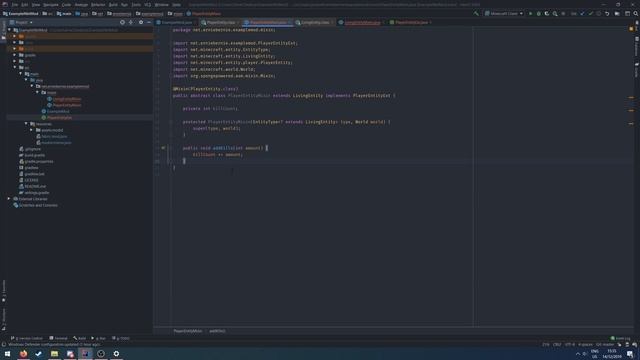Run with coverage icon in toolbar
This screenshot has height=360, width=640.
[x=547, y=13]
